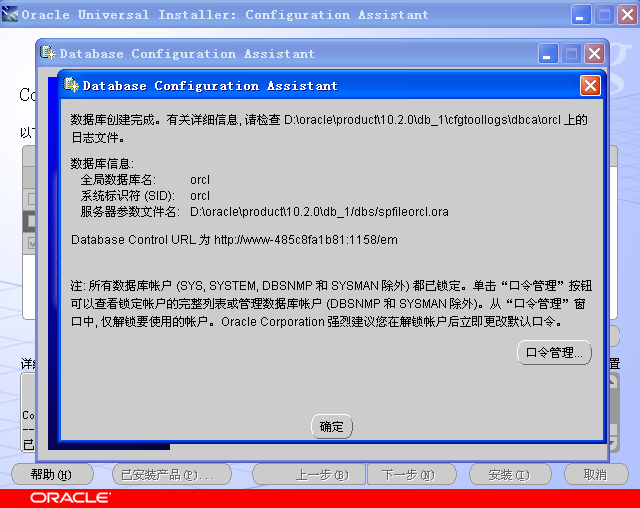Close the middle Database Configuration Assistant window
Image resolution: width=640 pixels, height=508 pixels.
tap(594, 53)
